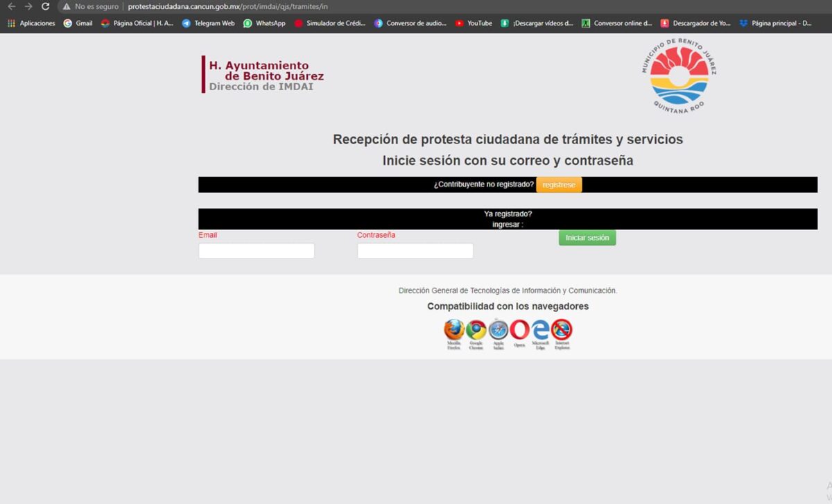Click the crossed-out Internet Explorer icon

[562, 330]
